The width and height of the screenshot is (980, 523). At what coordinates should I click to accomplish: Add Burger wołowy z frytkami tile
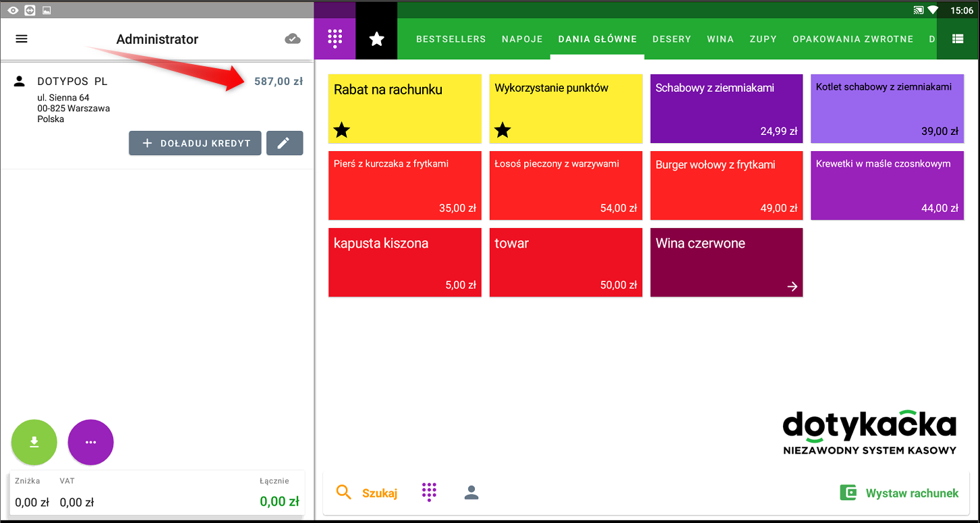tap(726, 186)
